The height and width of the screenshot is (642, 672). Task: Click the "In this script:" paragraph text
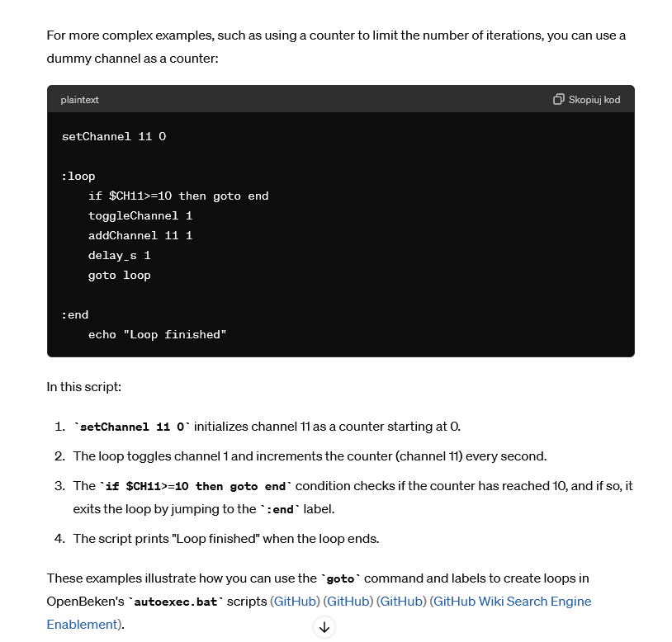pos(84,387)
